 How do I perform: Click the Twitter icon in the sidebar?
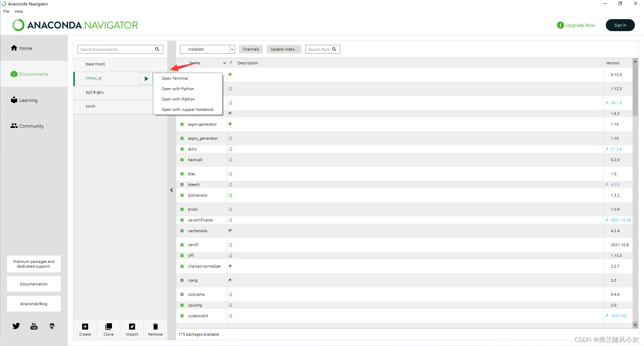pyautogui.click(x=16, y=326)
